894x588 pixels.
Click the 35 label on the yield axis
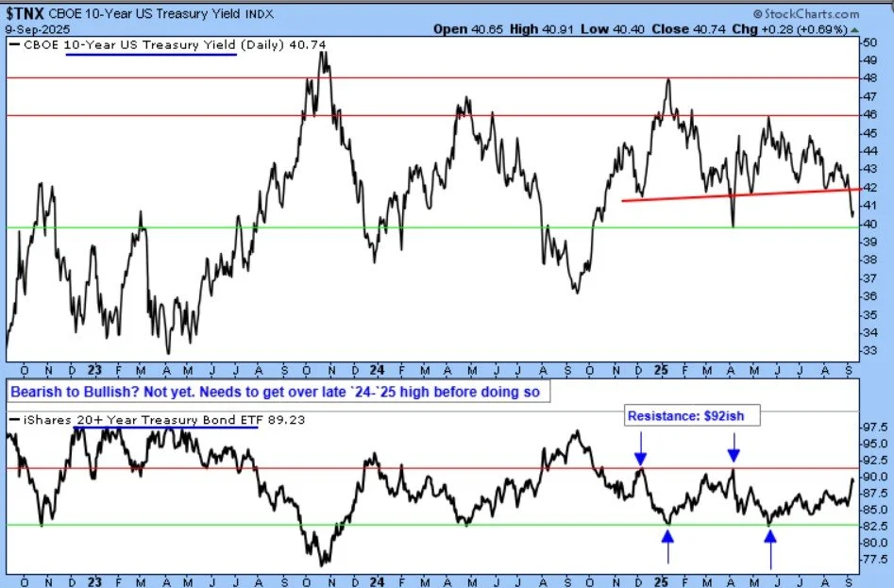tap(869, 314)
